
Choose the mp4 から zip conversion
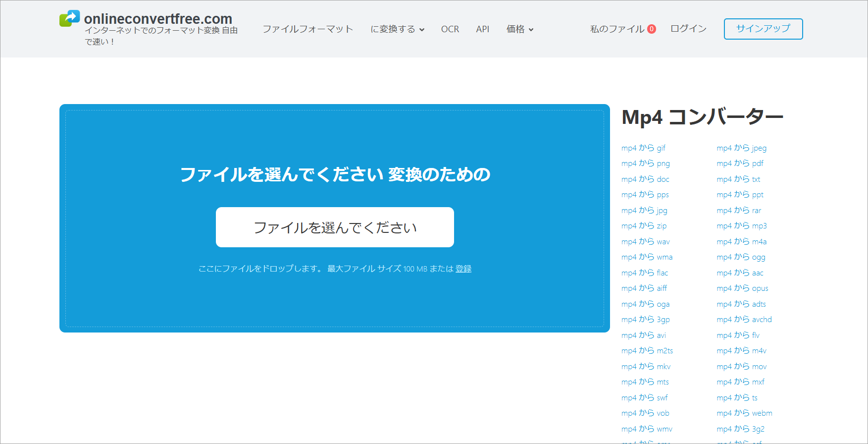644,225
